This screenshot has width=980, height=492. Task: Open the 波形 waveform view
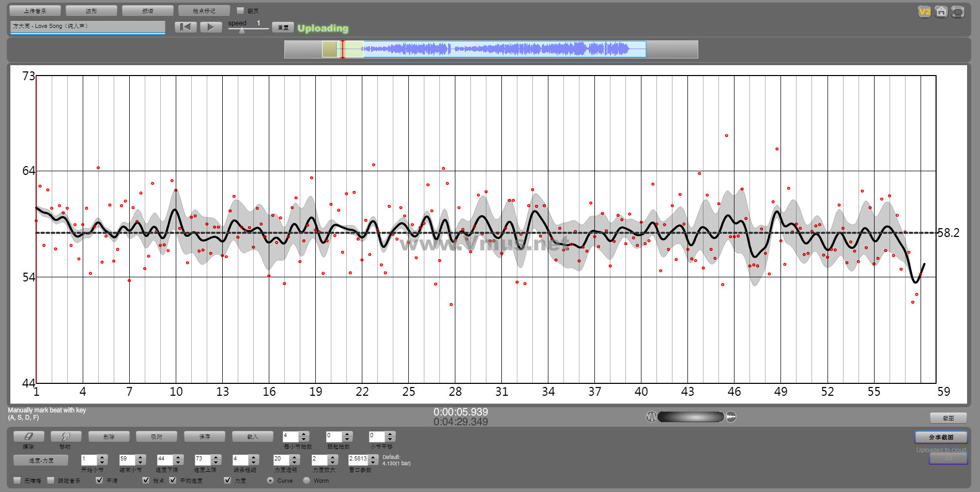pyautogui.click(x=91, y=11)
